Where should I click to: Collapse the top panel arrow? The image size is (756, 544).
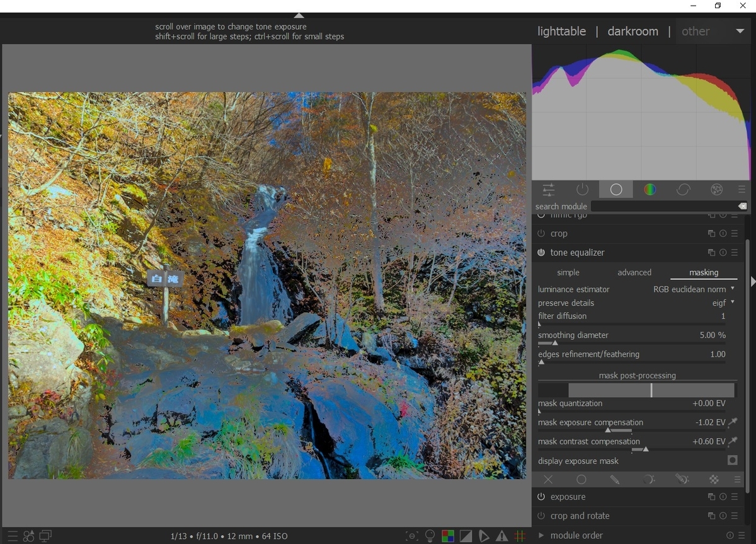(299, 15)
